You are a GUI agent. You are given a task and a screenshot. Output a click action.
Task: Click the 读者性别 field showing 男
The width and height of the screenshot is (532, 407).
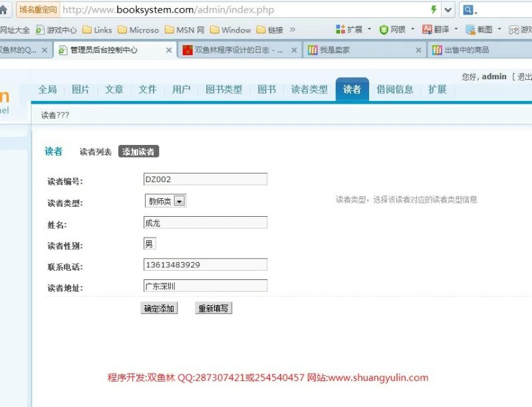coord(150,244)
